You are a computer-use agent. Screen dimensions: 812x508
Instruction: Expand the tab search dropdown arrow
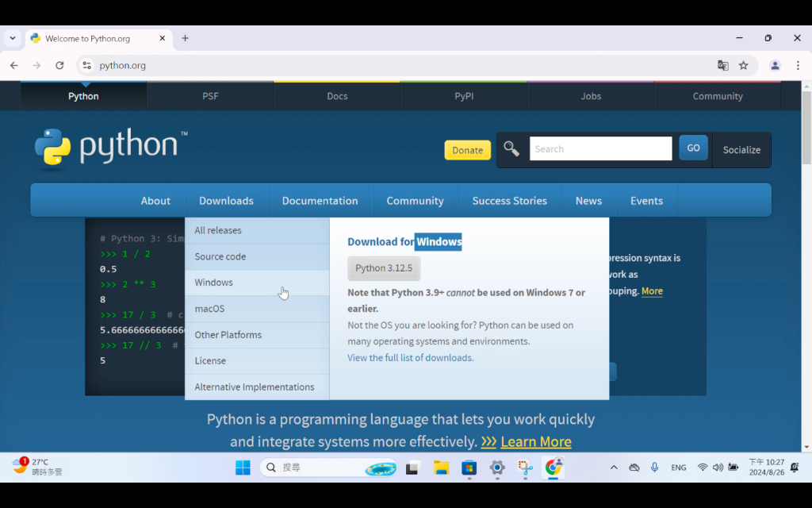pos(13,38)
